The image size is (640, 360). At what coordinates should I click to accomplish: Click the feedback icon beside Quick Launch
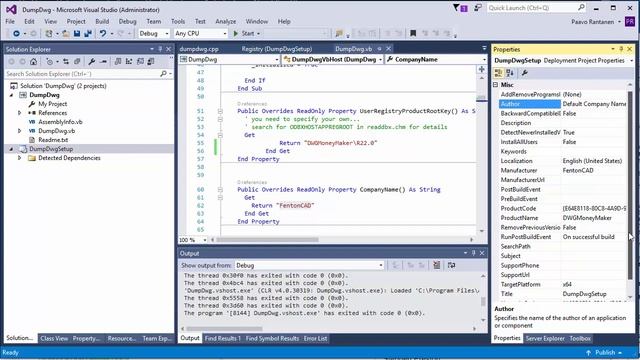(x=478, y=8)
